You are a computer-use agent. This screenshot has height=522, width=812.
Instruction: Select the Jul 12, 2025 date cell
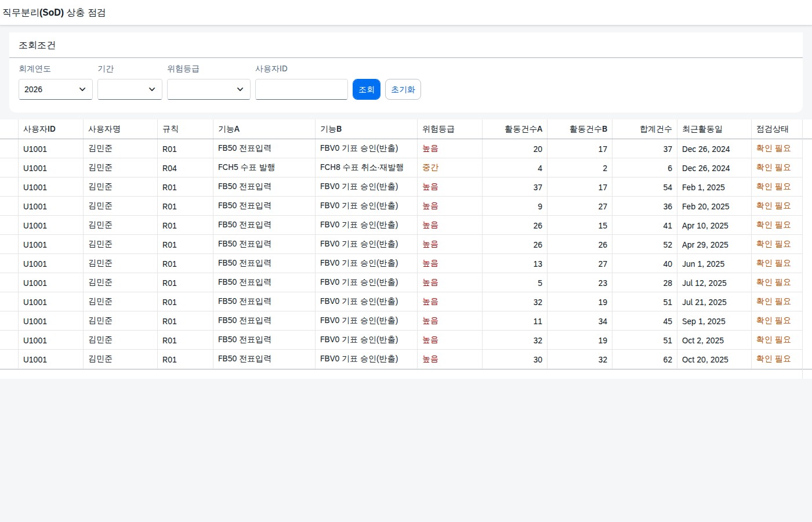click(x=715, y=283)
